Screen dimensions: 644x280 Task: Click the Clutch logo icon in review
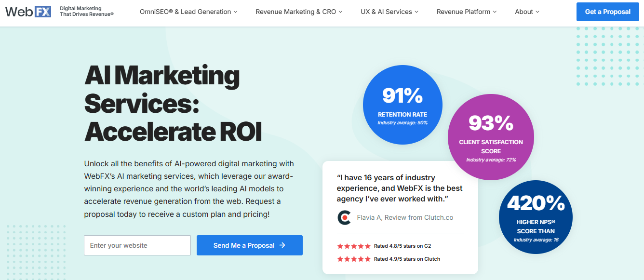point(344,217)
